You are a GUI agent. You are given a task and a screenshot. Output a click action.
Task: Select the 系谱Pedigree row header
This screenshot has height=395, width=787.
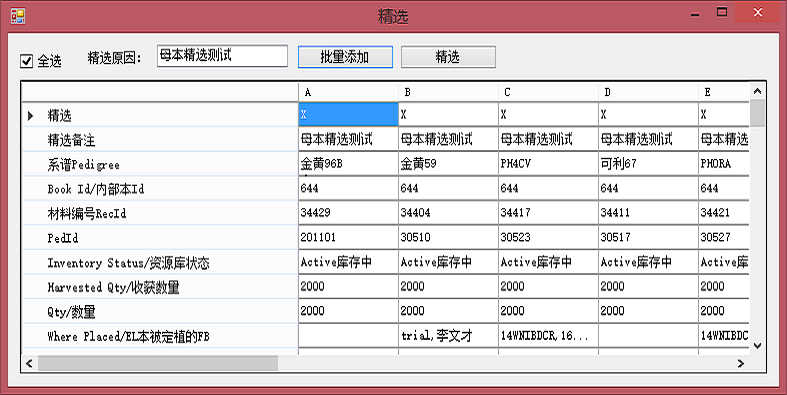160,165
